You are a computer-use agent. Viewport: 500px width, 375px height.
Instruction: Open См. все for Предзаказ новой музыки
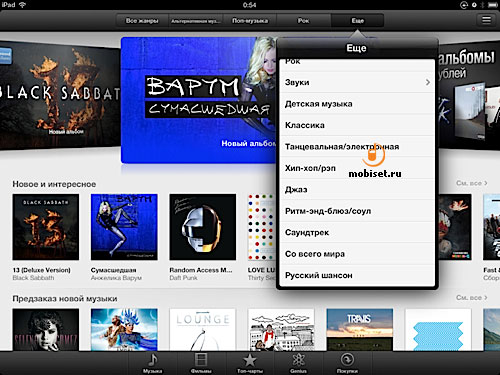472,297
